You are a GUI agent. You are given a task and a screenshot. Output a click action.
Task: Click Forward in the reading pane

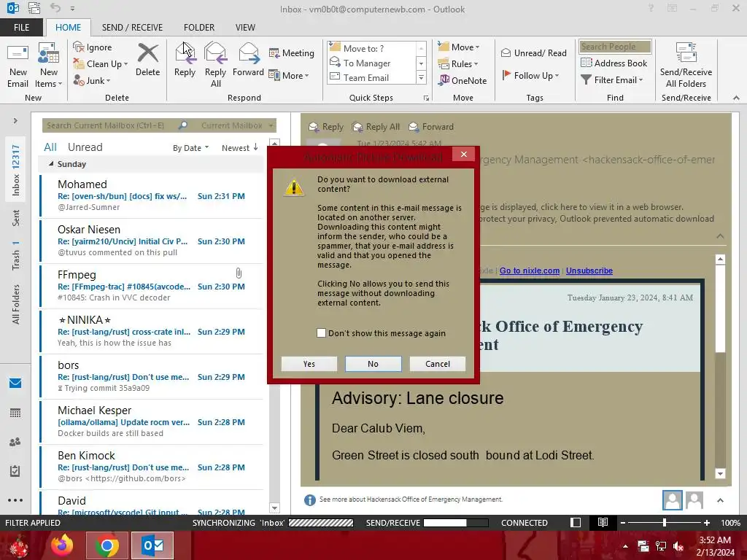point(431,127)
